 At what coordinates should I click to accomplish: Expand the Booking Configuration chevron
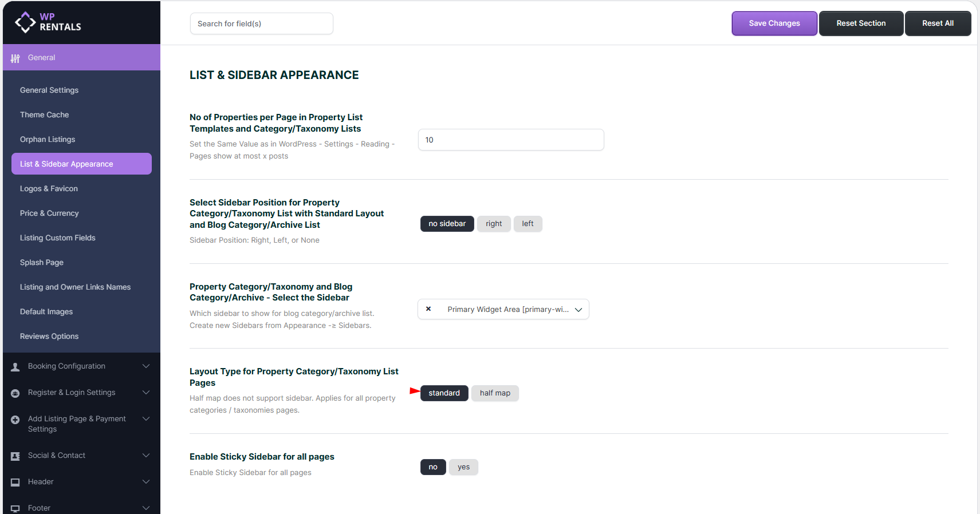point(146,366)
